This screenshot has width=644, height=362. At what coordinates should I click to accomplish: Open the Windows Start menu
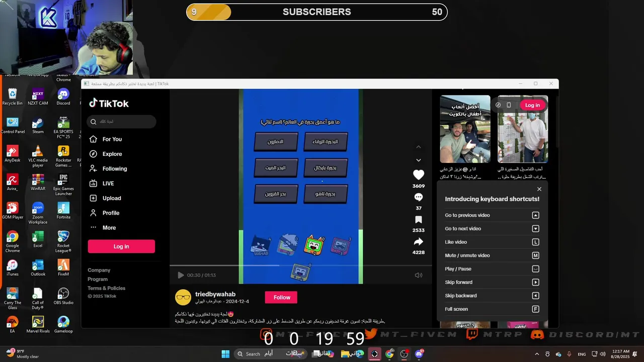click(x=225, y=354)
